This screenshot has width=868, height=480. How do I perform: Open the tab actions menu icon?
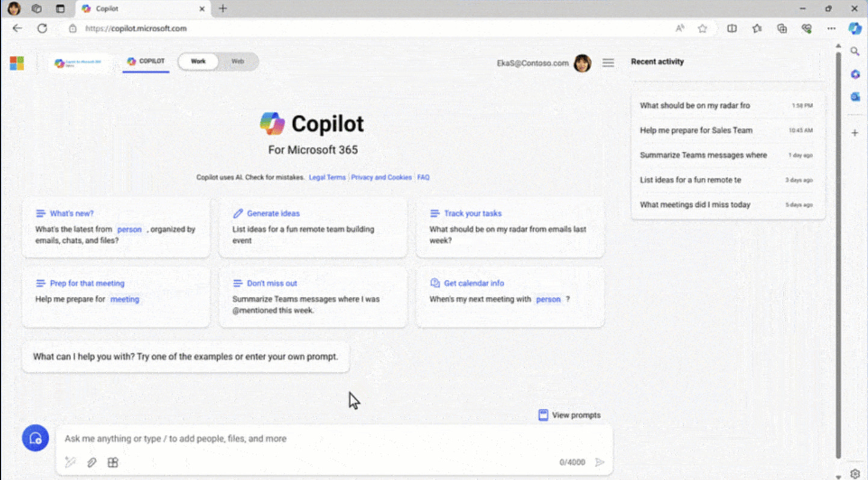coord(60,8)
